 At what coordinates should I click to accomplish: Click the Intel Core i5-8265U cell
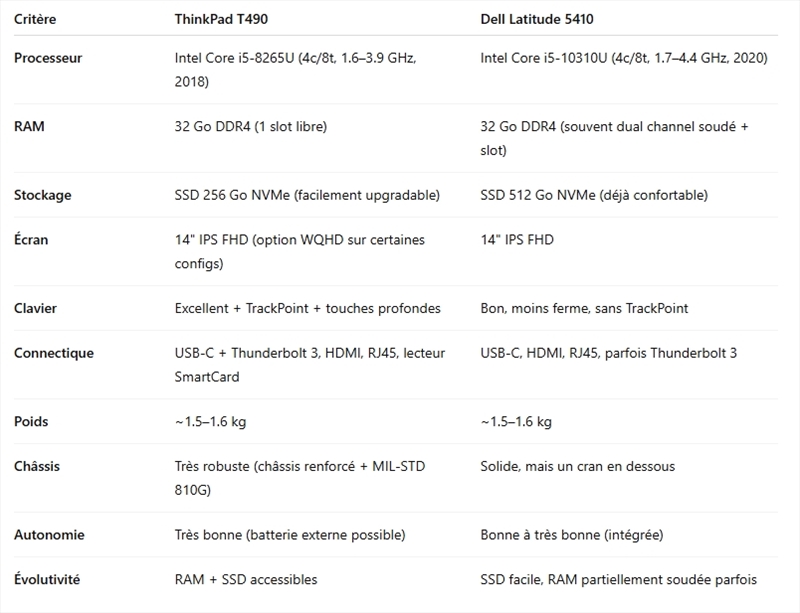click(x=295, y=70)
